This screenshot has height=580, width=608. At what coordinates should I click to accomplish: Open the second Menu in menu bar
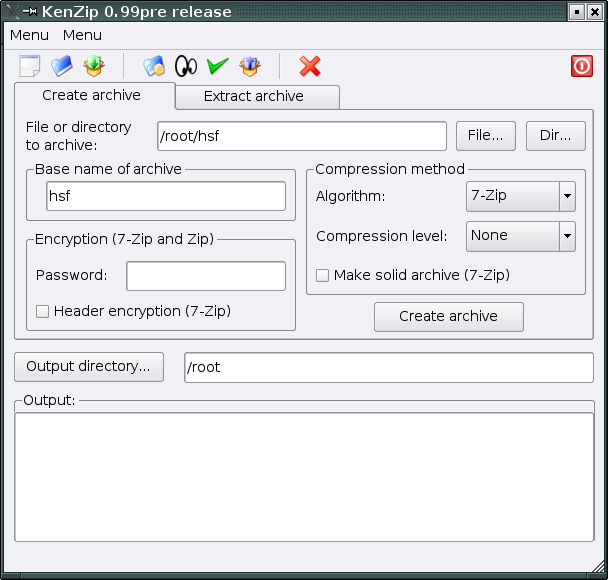tap(83, 35)
